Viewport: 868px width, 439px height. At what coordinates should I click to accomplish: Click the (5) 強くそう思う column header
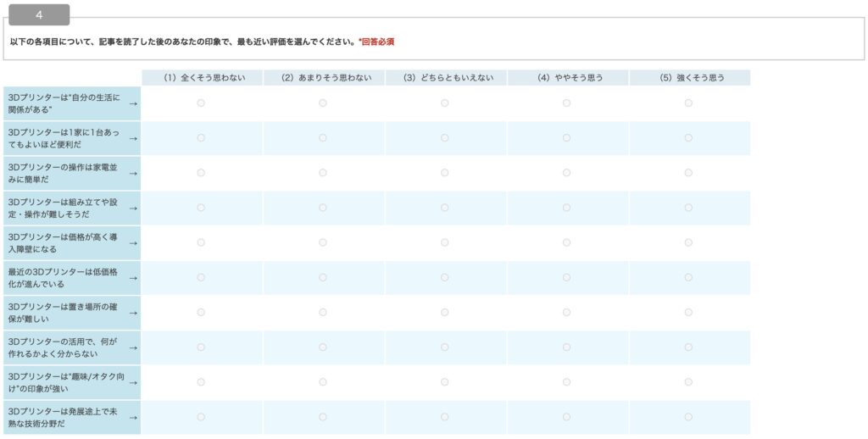point(690,77)
